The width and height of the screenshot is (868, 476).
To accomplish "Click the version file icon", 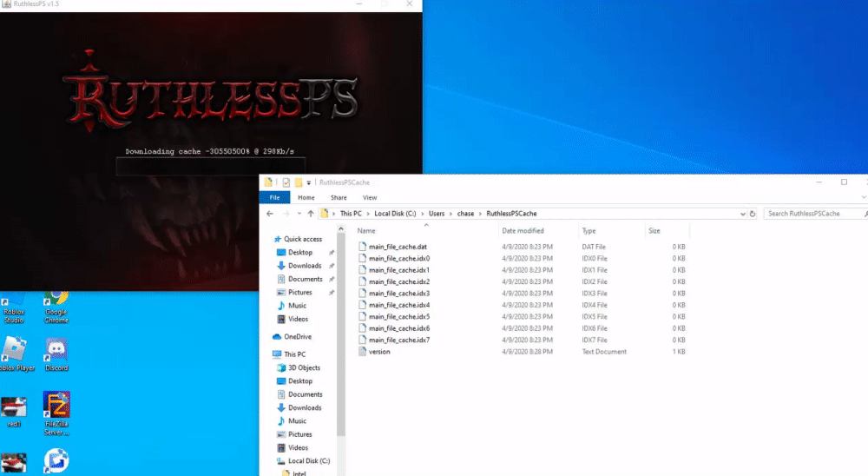I will 362,351.
